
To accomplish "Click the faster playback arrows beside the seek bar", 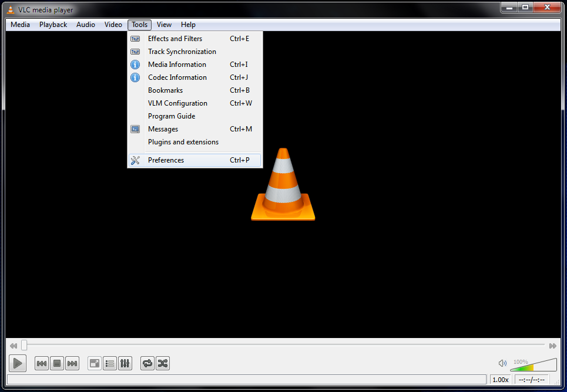I will (x=552, y=346).
